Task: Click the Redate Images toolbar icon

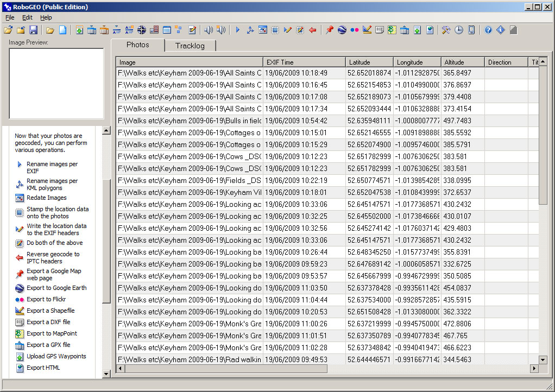Action: [263, 30]
